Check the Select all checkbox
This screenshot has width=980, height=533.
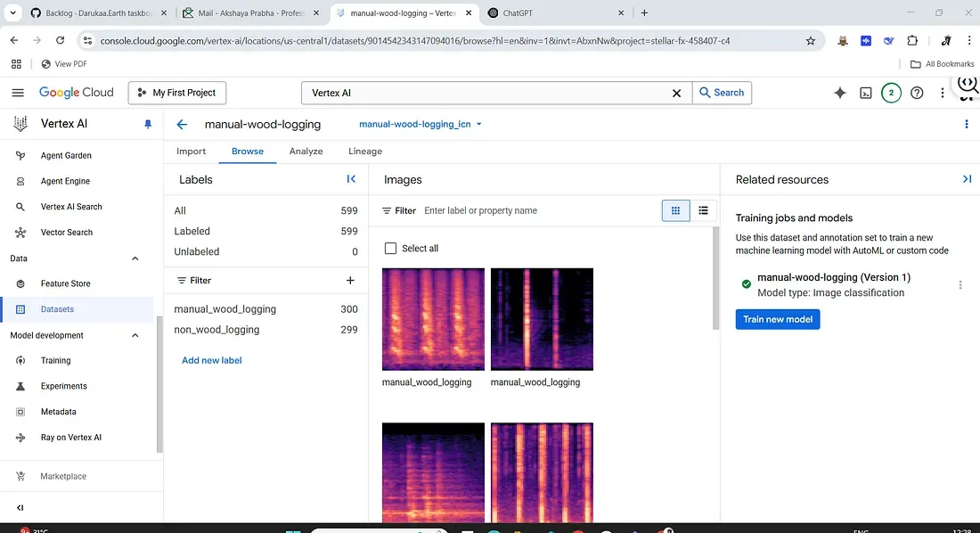point(389,249)
